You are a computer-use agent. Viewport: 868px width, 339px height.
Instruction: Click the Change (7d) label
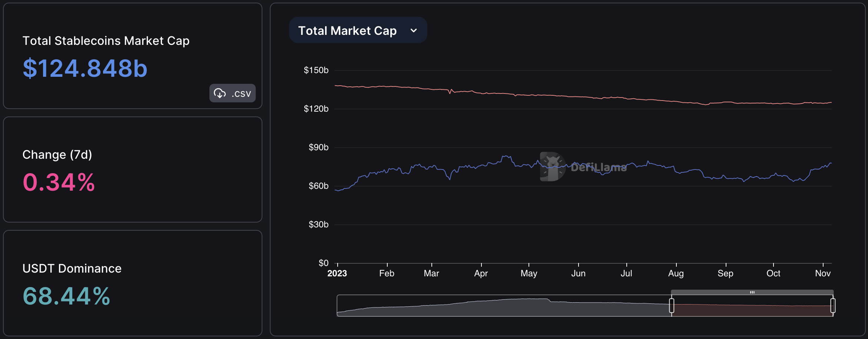pos(57,155)
